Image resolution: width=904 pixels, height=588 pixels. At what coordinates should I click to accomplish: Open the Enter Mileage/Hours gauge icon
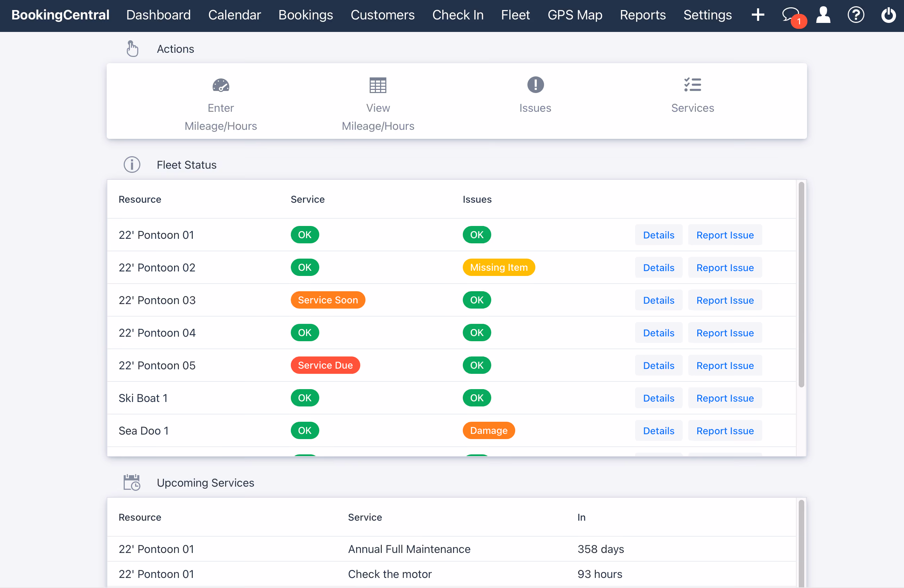pos(221,85)
